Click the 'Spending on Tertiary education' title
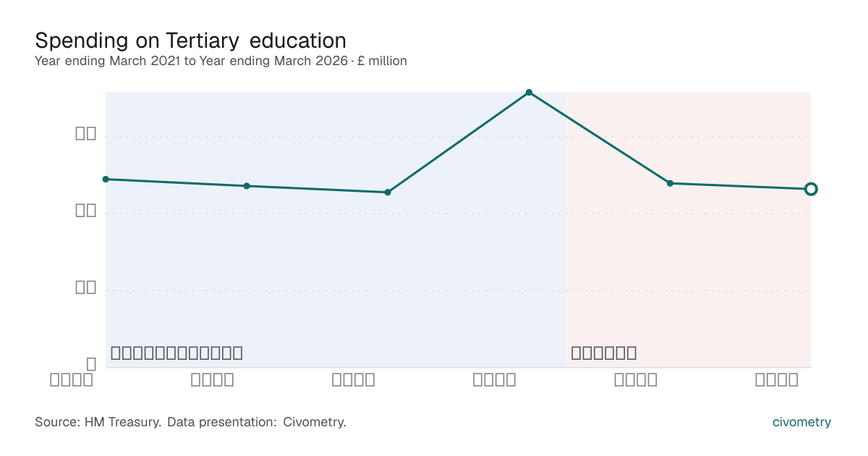Image resolution: width=868 pixels, height=456 pixels. pyautogui.click(x=190, y=40)
